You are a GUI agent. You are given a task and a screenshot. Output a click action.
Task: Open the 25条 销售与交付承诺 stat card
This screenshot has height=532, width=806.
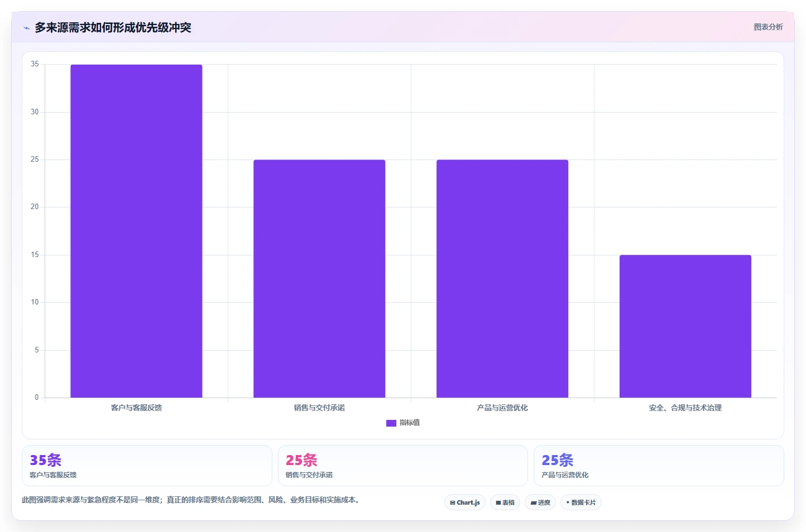(x=403, y=466)
